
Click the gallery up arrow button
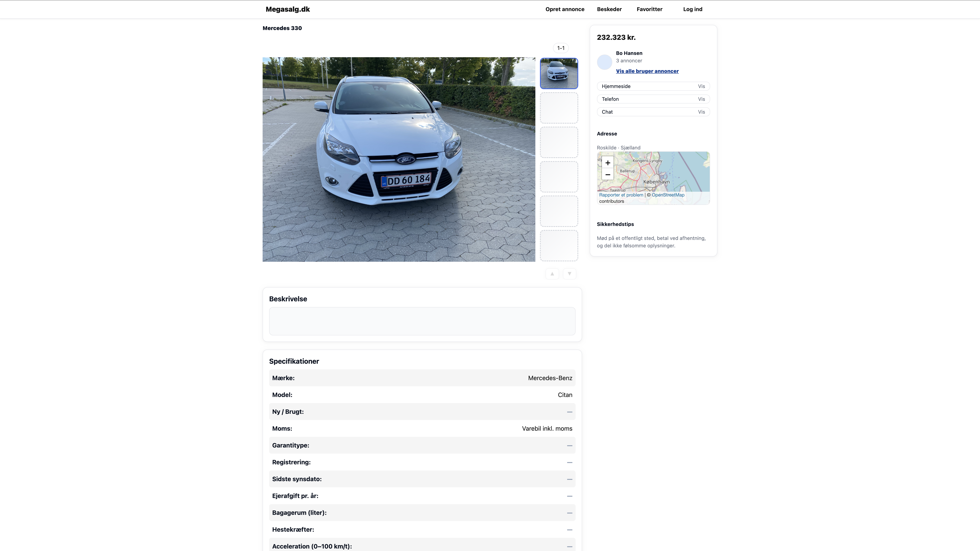coord(552,274)
